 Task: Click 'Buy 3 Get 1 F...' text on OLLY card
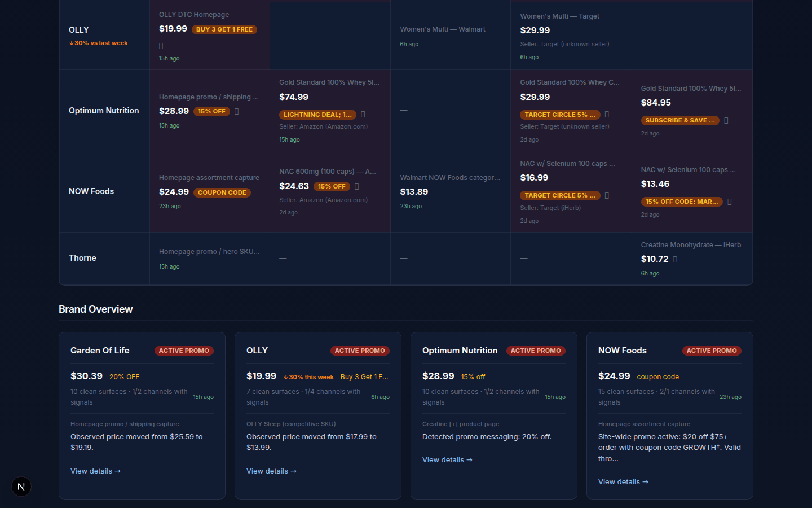coord(364,377)
